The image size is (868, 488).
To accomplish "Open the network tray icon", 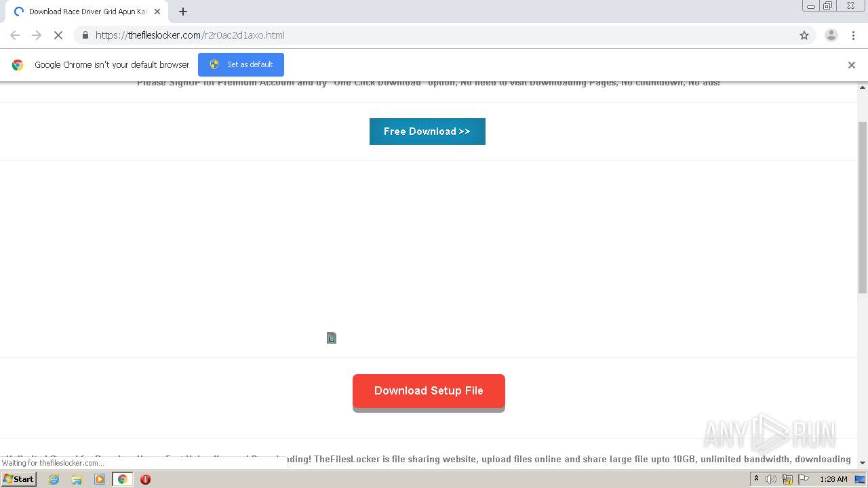I will click(787, 479).
